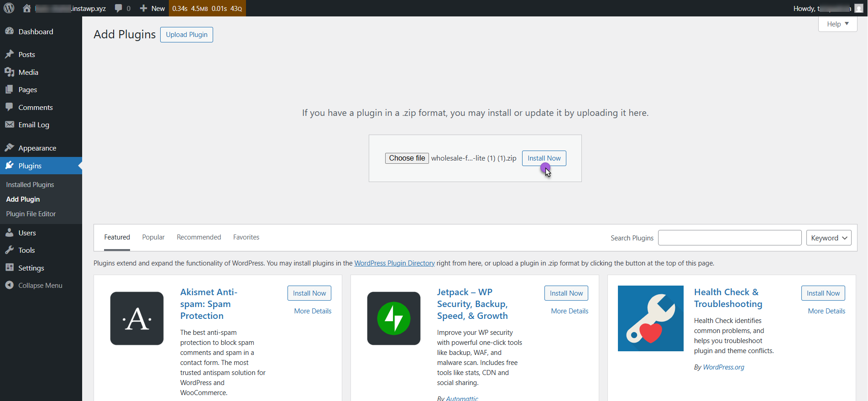Focus the Search Plugins input field
Screen dimensions: 868x401
click(730, 238)
